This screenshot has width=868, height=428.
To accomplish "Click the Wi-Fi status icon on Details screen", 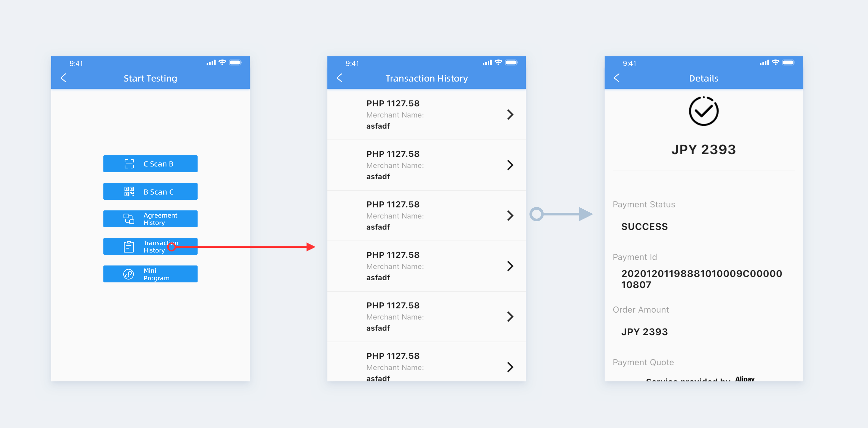I will click(x=775, y=63).
